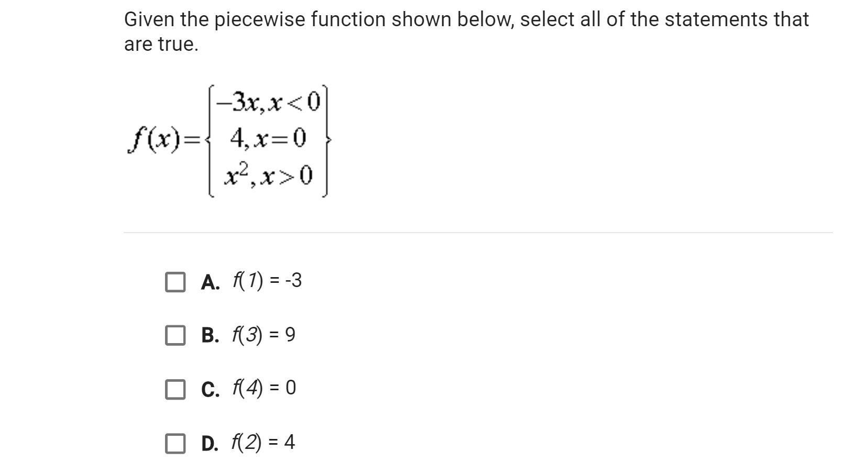Click the bold letter label B.
Screen dimensions: 868x473
pyautogui.click(x=210, y=336)
